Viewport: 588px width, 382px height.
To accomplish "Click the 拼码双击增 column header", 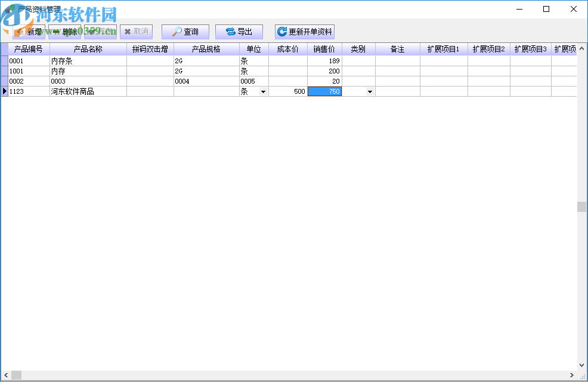I will [150, 49].
